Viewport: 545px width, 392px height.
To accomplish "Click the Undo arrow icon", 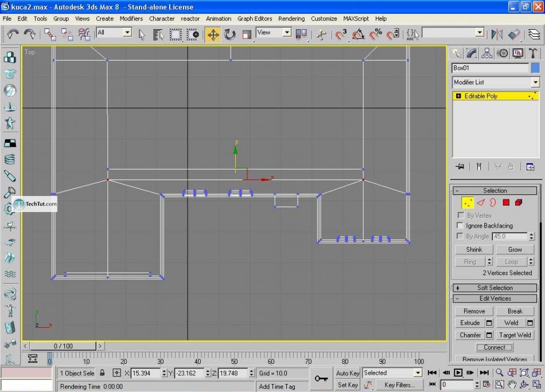I will [x=13, y=34].
